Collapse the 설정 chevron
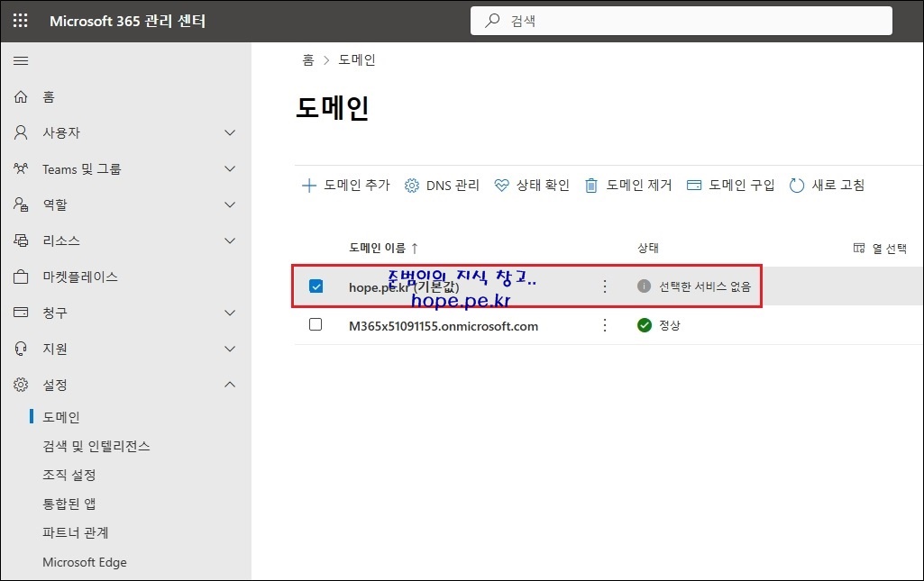Image resolution: width=924 pixels, height=581 pixels. [230, 385]
